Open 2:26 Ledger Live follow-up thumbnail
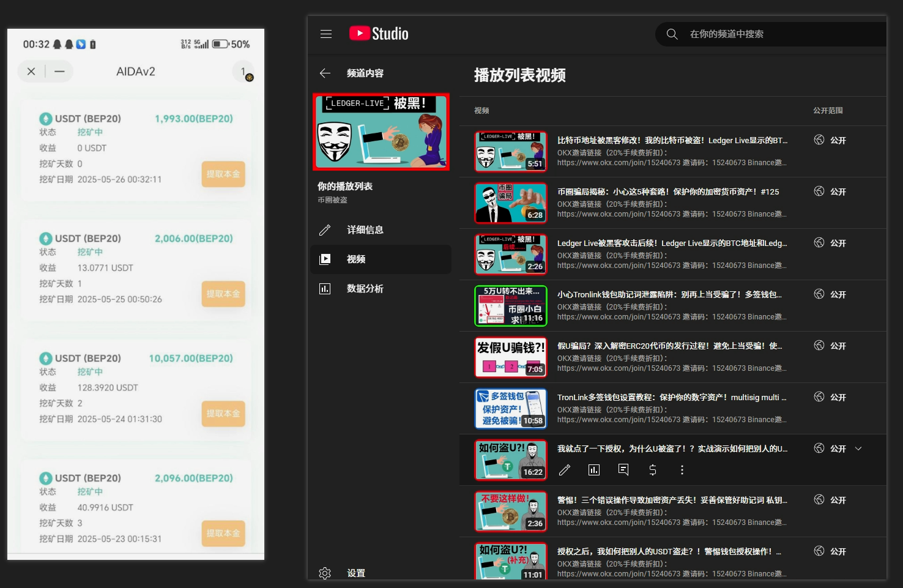903x588 pixels. pyautogui.click(x=511, y=255)
